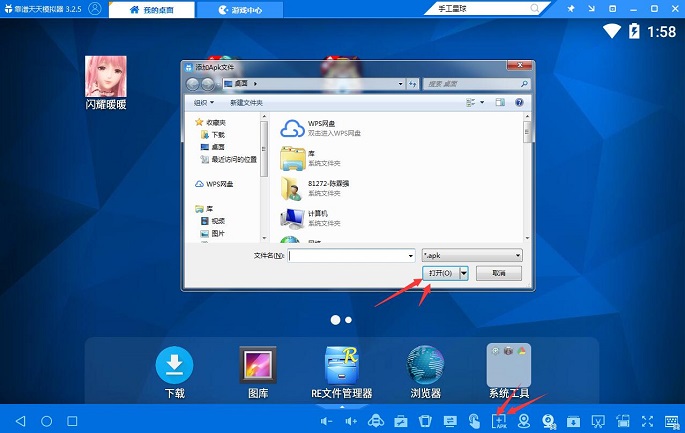Expand the address bar history dropdown
Image resolution: width=685 pixels, height=433 pixels.
(x=401, y=84)
